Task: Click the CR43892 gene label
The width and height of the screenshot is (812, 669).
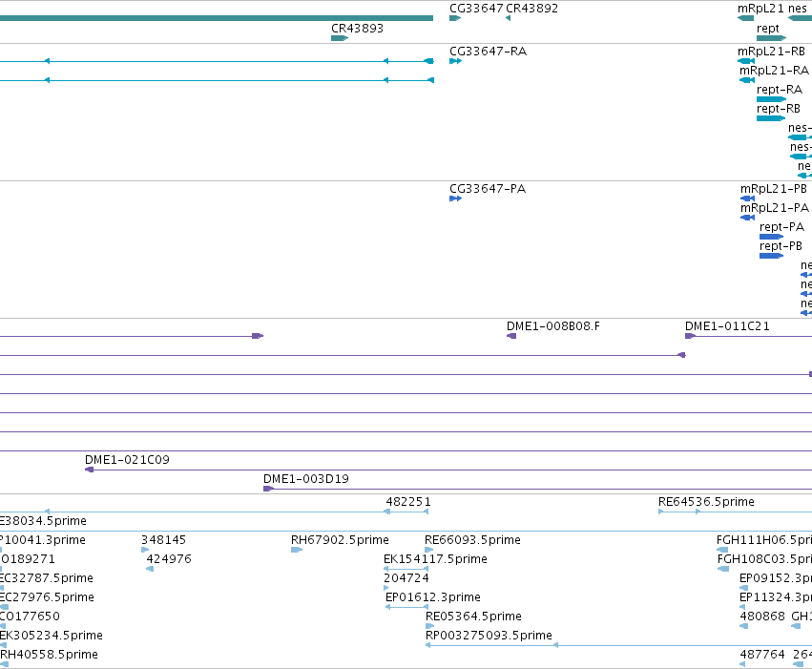Action: [x=531, y=9]
